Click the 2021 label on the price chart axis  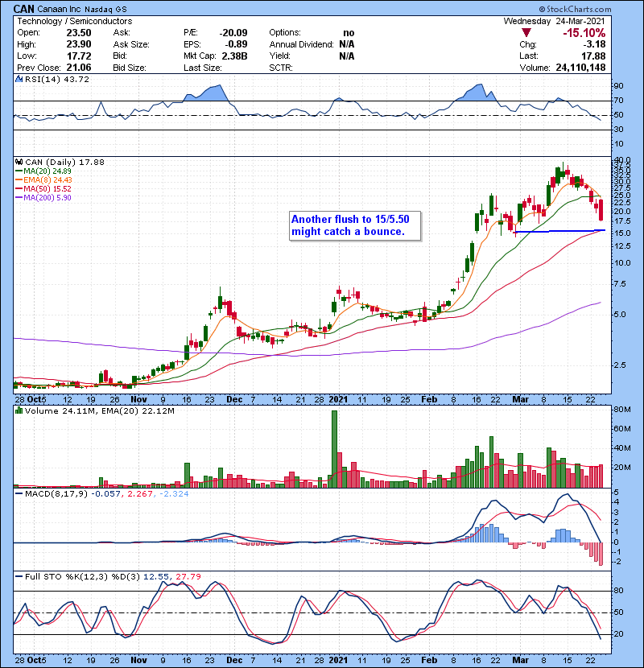pyautogui.click(x=338, y=399)
